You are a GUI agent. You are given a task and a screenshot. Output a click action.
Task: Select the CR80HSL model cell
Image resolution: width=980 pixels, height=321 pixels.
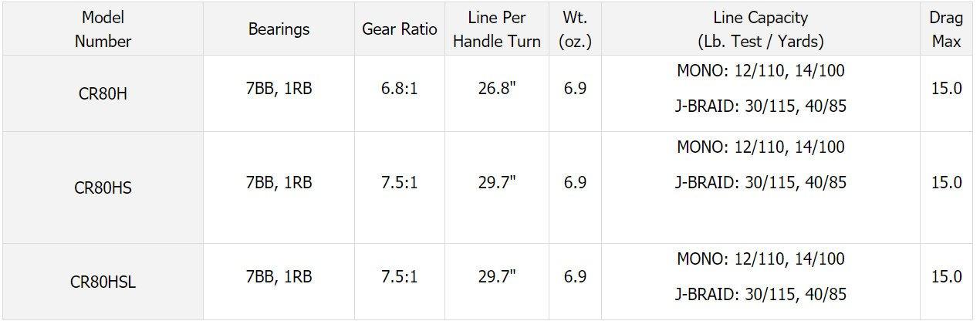tap(103, 282)
